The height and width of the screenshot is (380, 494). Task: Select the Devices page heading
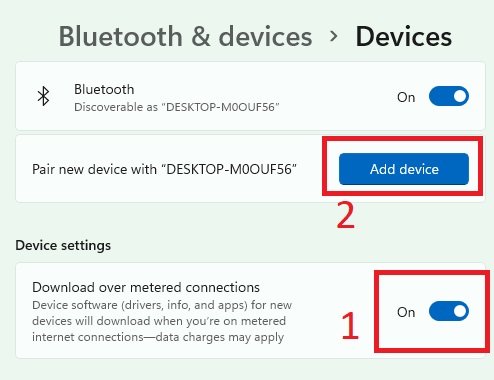tap(404, 36)
